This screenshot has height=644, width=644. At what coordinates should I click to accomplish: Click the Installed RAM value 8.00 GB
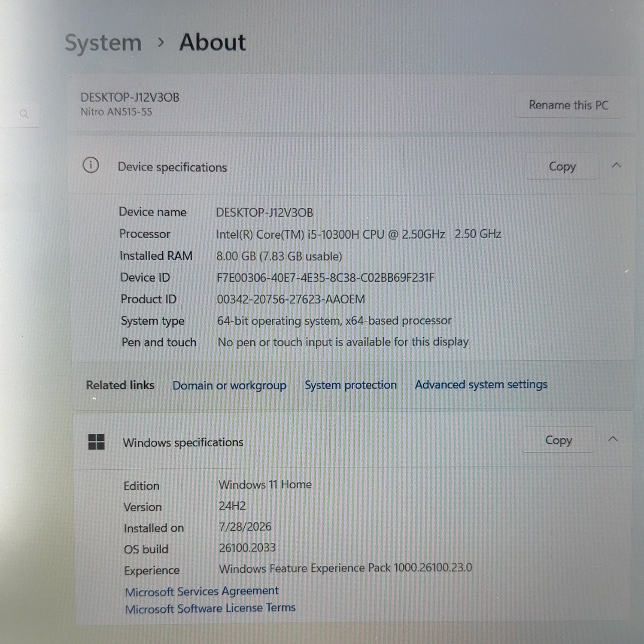(x=279, y=256)
